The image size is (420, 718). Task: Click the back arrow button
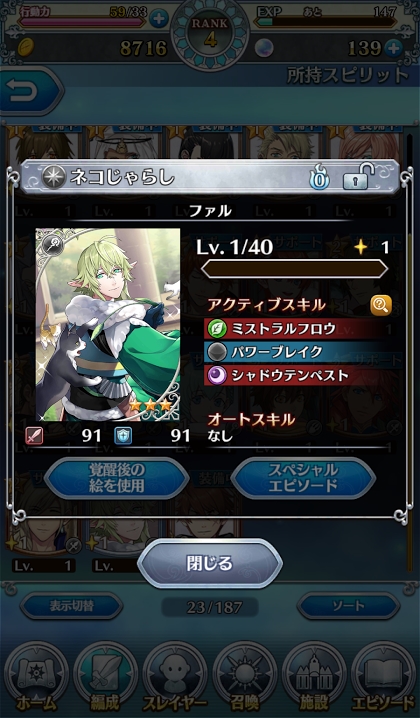28,92
